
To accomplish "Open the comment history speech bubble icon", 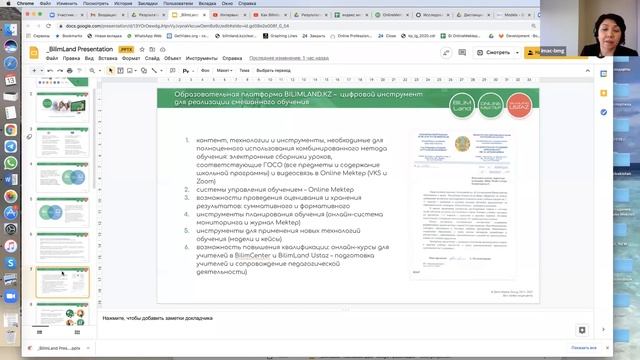I will click(x=462, y=52).
